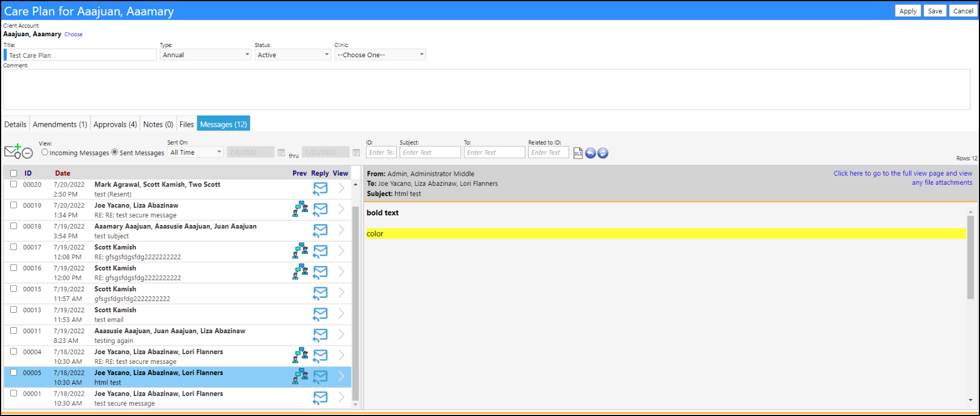Click the Save button
Image resolution: width=980 pixels, height=416 pixels.
pyautogui.click(x=935, y=11)
